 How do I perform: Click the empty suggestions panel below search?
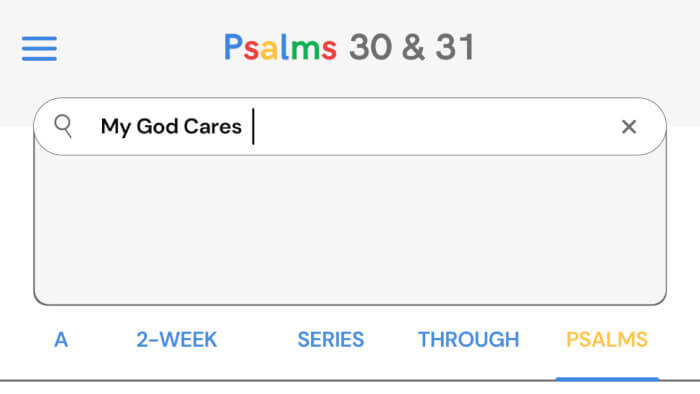[x=350, y=230]
